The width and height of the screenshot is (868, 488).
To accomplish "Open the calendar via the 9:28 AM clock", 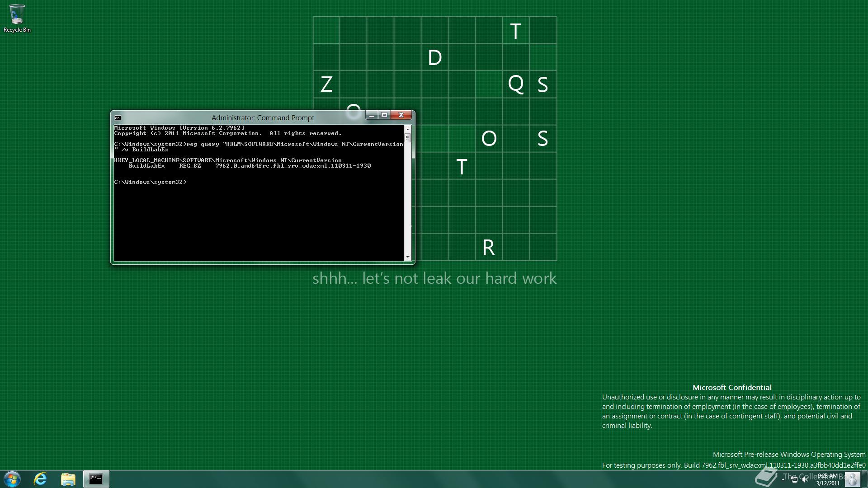I will 827,475.
